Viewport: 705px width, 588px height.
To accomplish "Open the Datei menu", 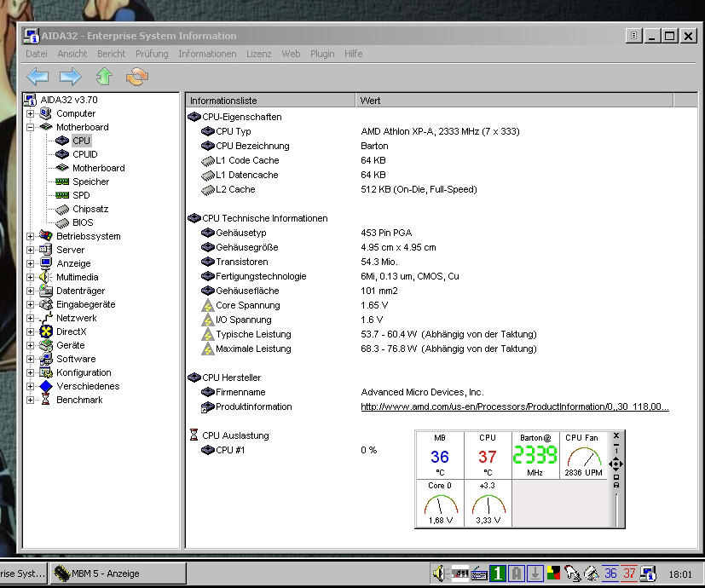I will (37, 54).
